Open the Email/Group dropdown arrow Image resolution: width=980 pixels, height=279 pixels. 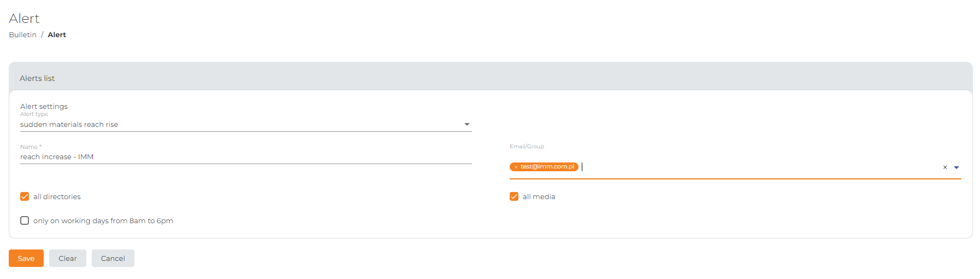957,167
